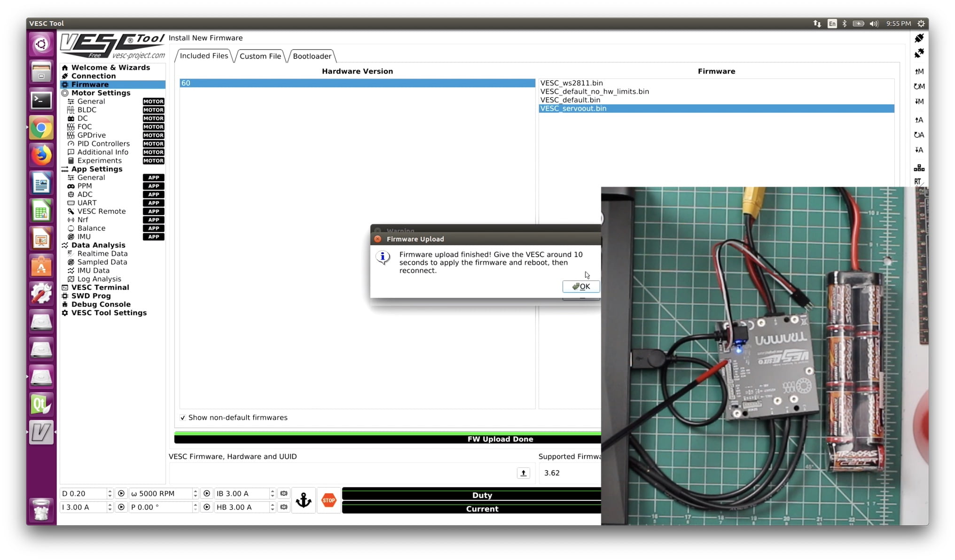Increase the HB 3.00 A spinner value
The image size is (955, 560).
tap(272, 505)
